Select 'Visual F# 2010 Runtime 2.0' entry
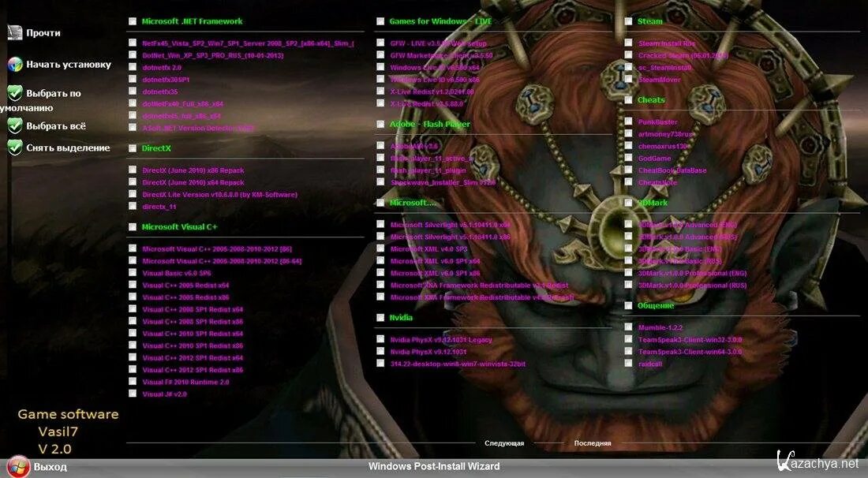This screenshot has width=868, height=478. 185,383
